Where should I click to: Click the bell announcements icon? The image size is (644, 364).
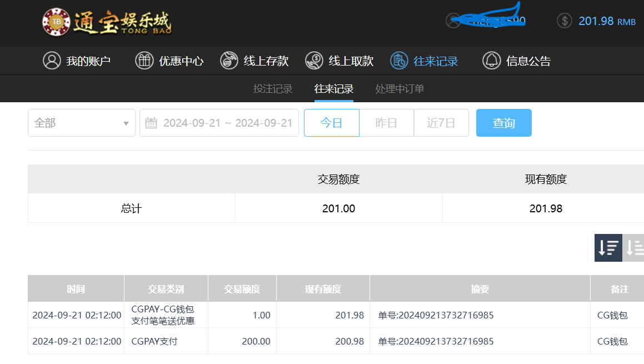[491, 61]
